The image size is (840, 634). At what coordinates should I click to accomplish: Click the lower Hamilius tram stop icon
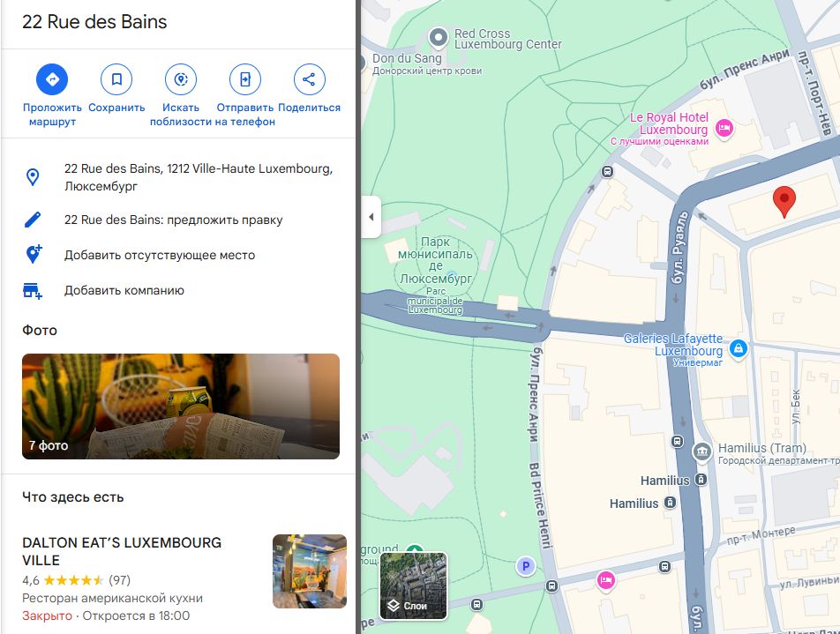point(670,503)
